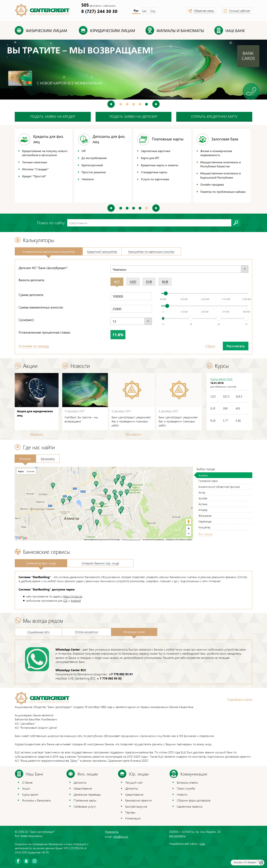Image resolution: width=267 pixels, height=868 pixels.
Task: Open Условия по вкладу link
Action: pos(34,346)
